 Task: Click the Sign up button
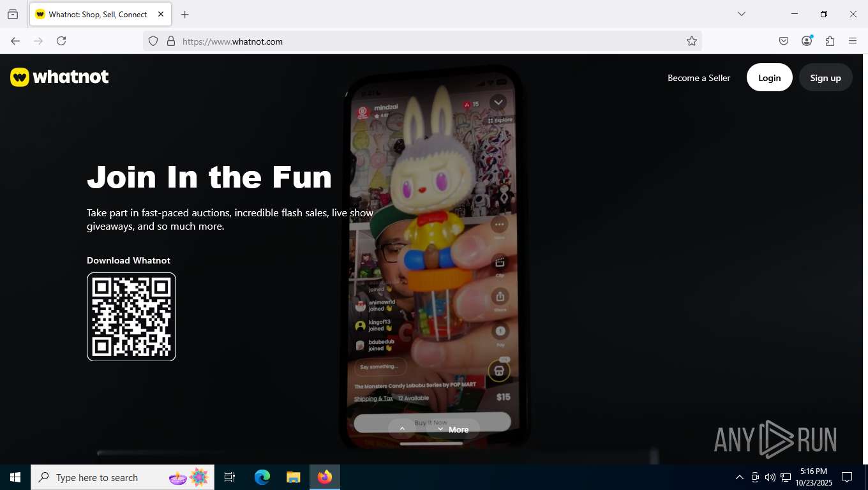point(826,77)
